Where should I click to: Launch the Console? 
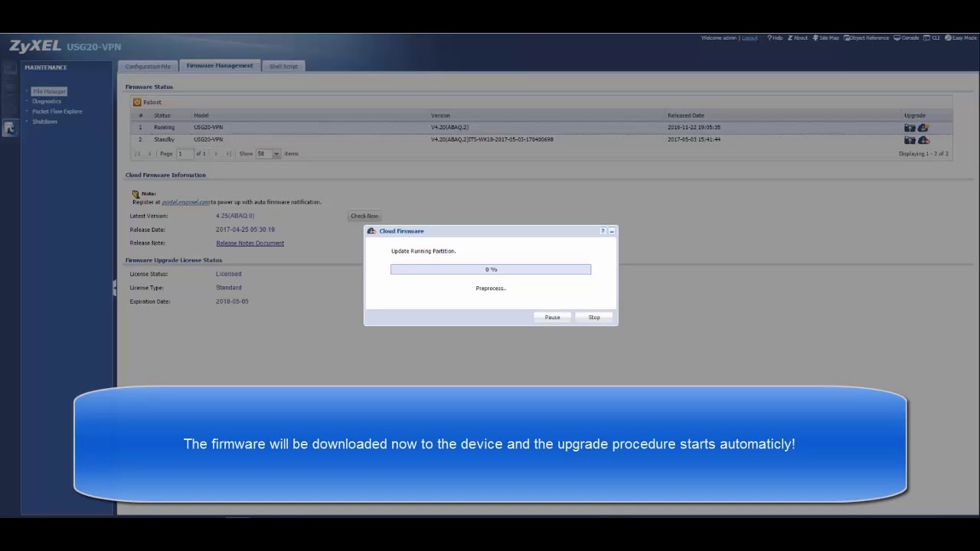906,37
